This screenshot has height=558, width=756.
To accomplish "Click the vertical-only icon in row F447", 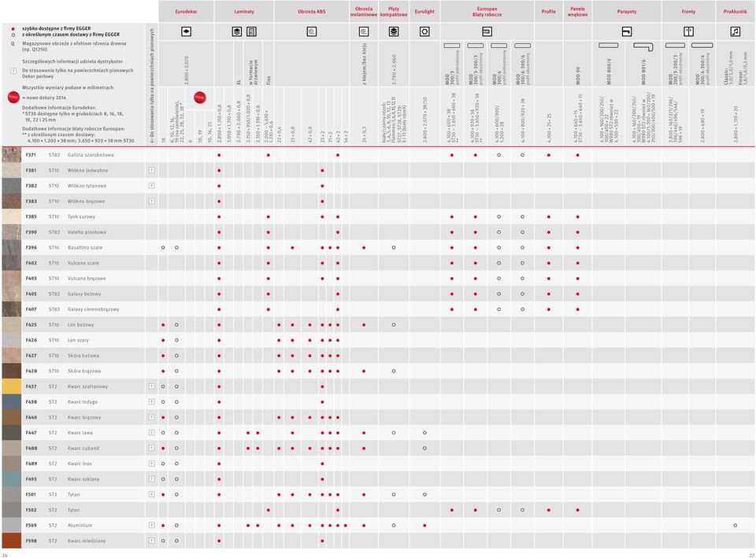I will click(151, 433).
